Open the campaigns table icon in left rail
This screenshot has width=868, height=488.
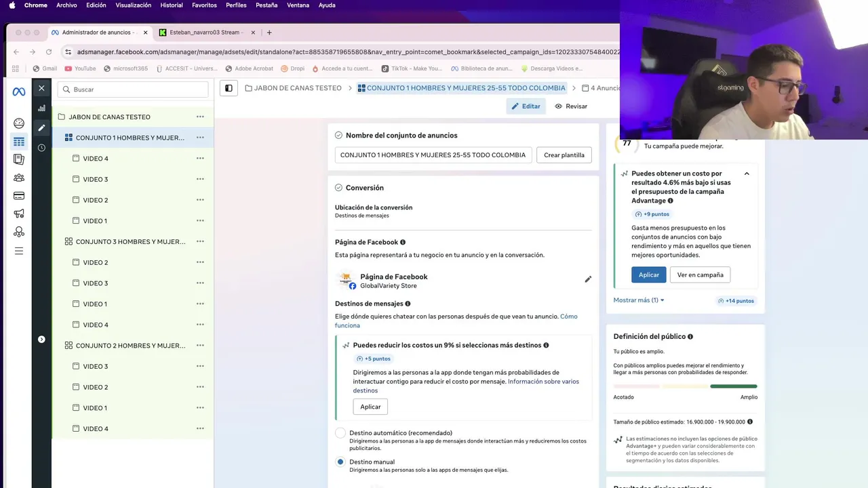[x=19, y=142]
